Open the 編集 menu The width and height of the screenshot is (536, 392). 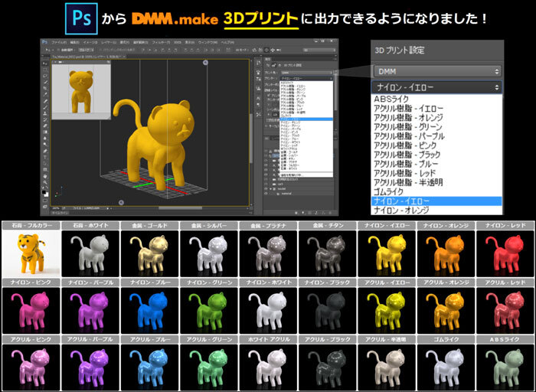click(75, 42)
